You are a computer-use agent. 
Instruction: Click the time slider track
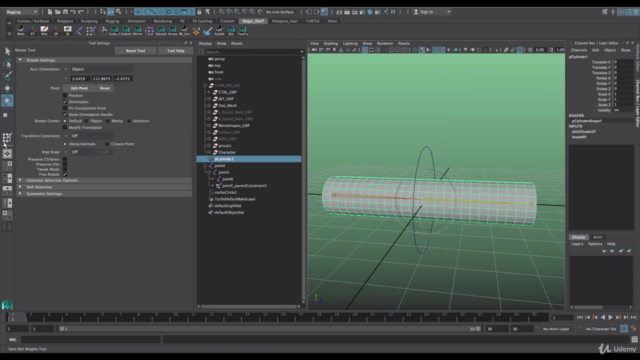coord(278,317)
